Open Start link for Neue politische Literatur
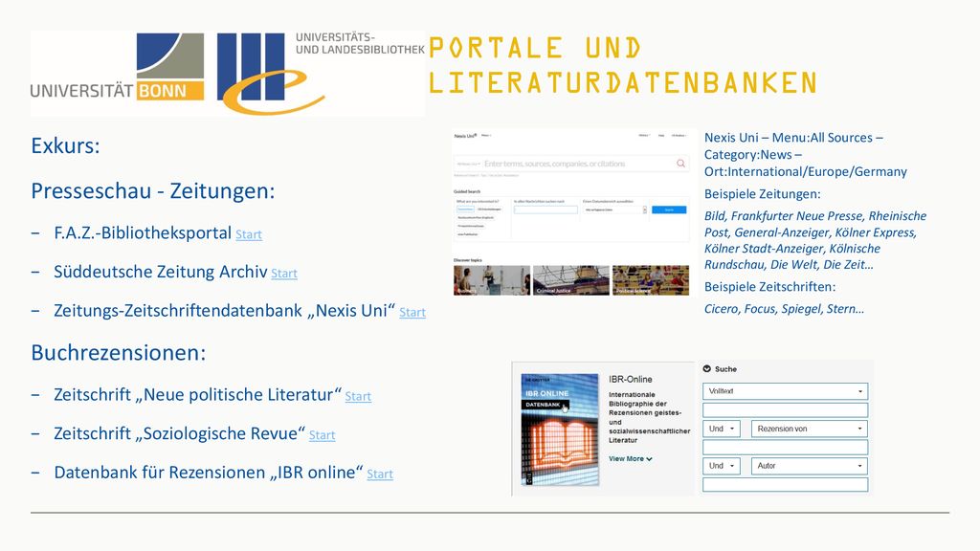The height and width of the screenshot is (551, 980). click(x=358, y=397)
